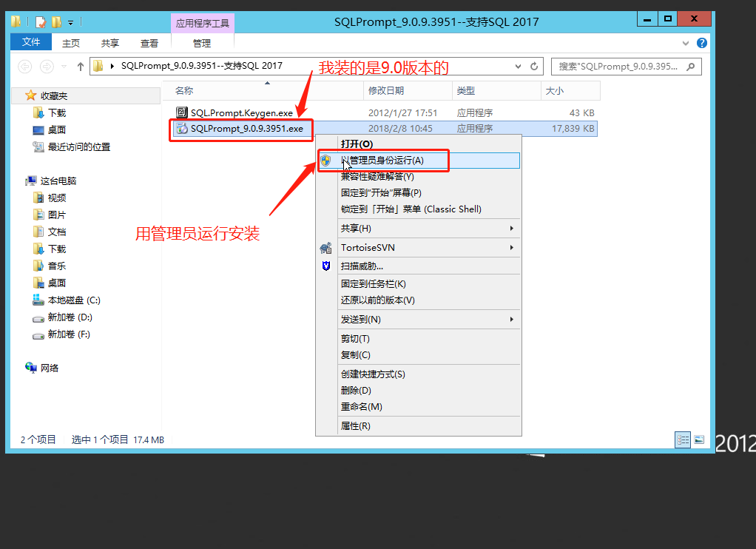
Task: Expand the TortoiseSVN submenu
Action: (x=512, y=247)
